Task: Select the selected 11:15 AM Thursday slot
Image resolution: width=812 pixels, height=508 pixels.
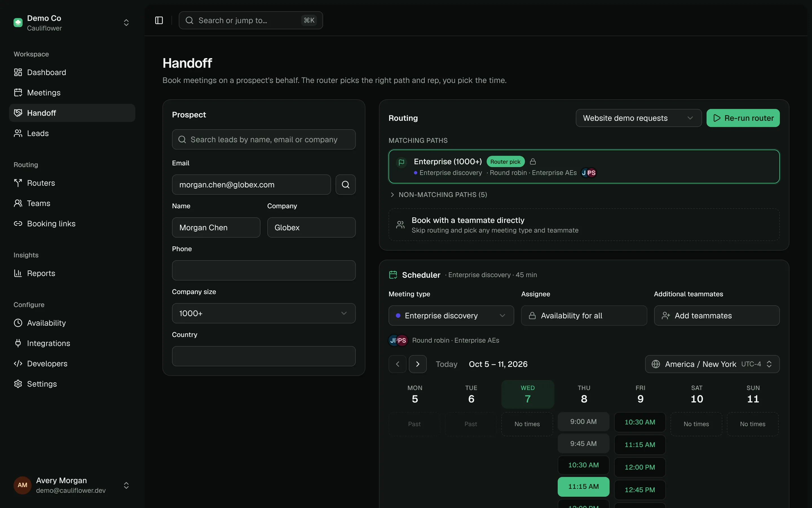Action: [584, 487]
